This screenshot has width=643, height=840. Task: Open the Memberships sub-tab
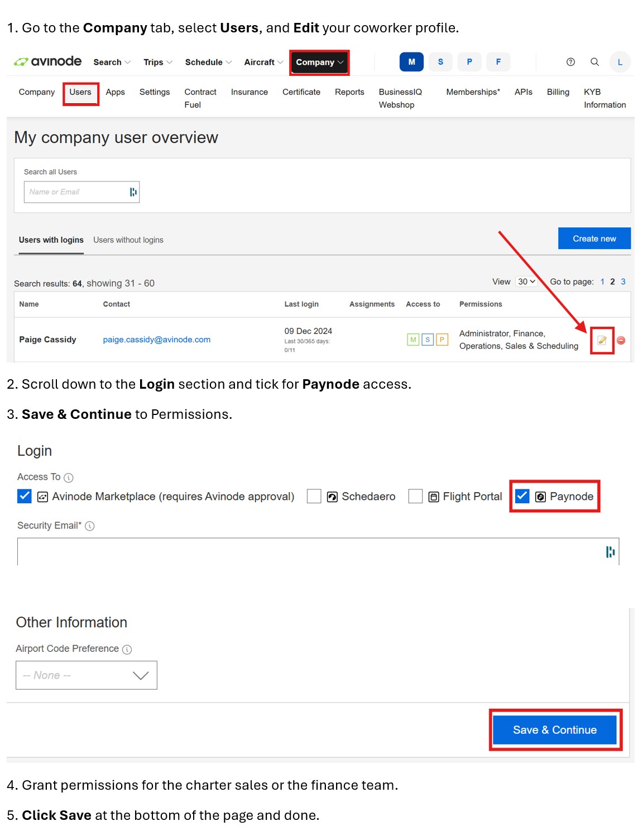(x=473, y=92)
